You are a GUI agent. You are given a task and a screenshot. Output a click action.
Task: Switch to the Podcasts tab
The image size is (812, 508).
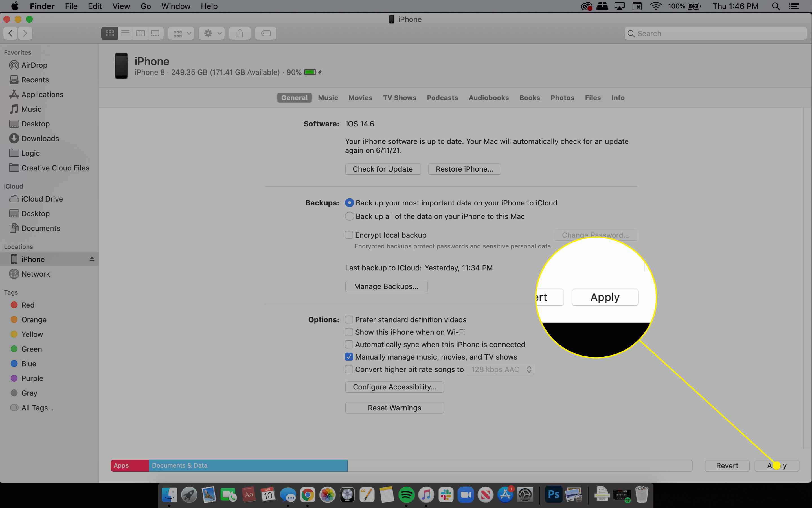pyautogui.click(x=442, y=98)
